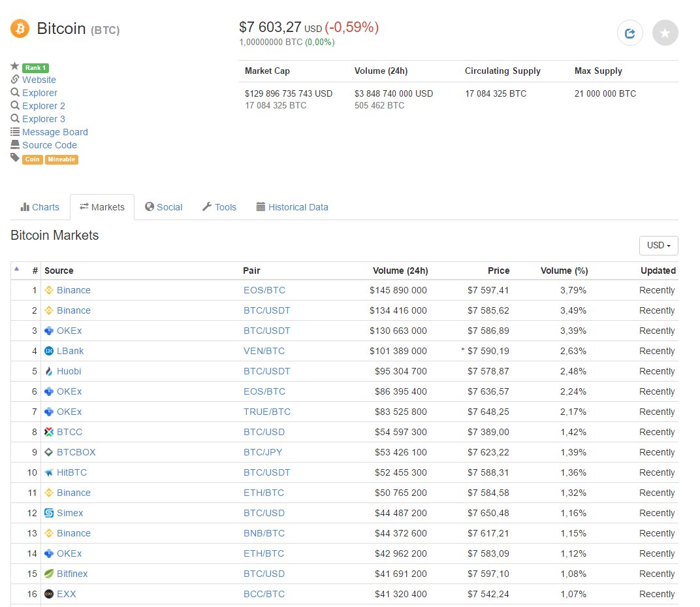The image size is (700, 607).
Task: Sort by Volume (24h) table column header
Action: pos(400,271)
